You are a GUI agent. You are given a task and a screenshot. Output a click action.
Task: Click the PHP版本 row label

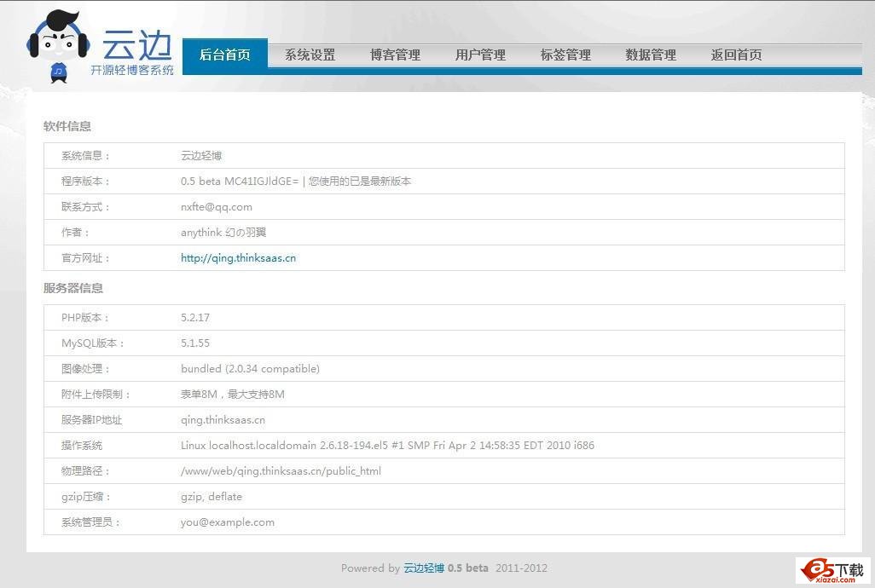click(85, 318)
